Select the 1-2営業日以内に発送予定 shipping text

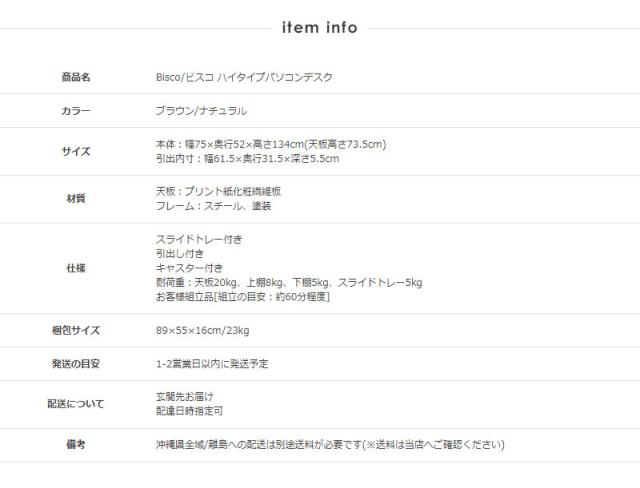coord(212,364)
